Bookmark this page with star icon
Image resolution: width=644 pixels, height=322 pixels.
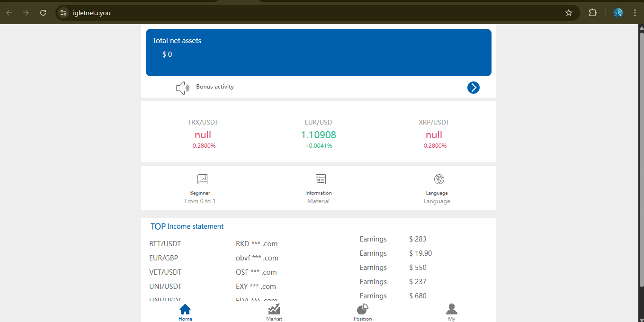[569, 13]
